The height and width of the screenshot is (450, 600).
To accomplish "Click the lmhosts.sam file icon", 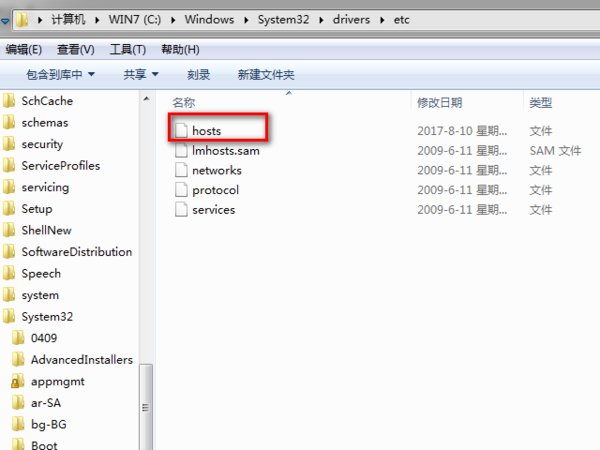I will tap(181, 150).
